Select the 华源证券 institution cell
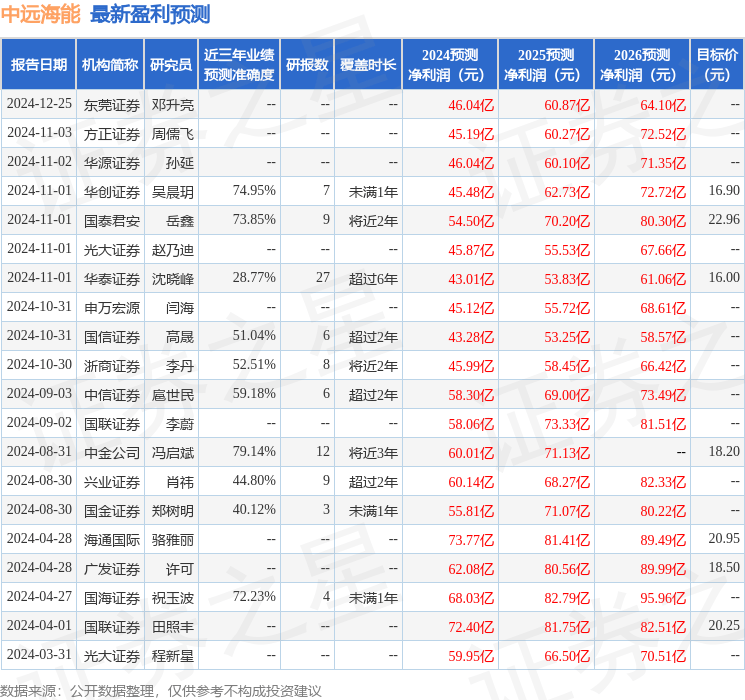 pos(112,163)
